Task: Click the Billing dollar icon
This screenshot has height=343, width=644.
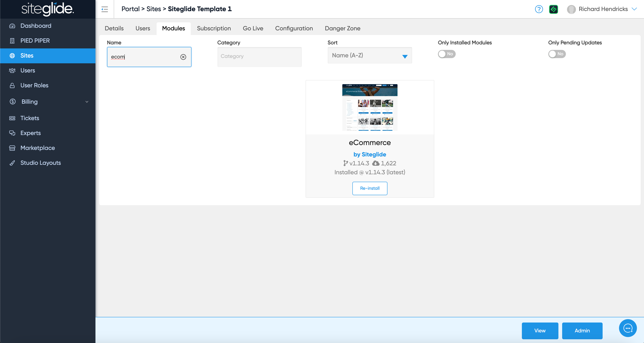Action: pos(13,102)
